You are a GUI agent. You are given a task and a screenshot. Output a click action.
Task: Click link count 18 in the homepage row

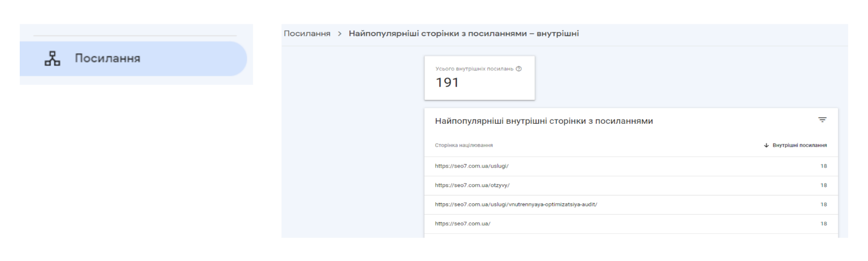[x=823, y=224]
